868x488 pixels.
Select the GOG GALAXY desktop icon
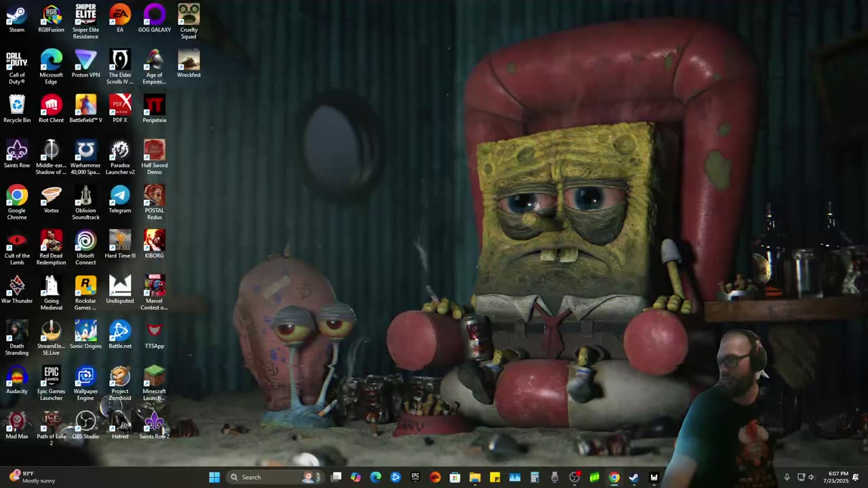click(155, 18)
